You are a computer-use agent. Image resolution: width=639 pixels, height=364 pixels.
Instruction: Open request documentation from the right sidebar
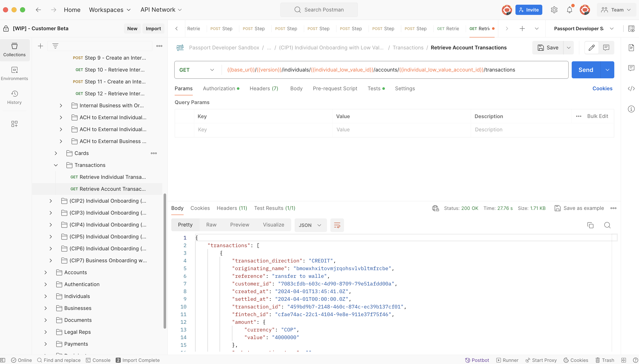click(631, 47)
